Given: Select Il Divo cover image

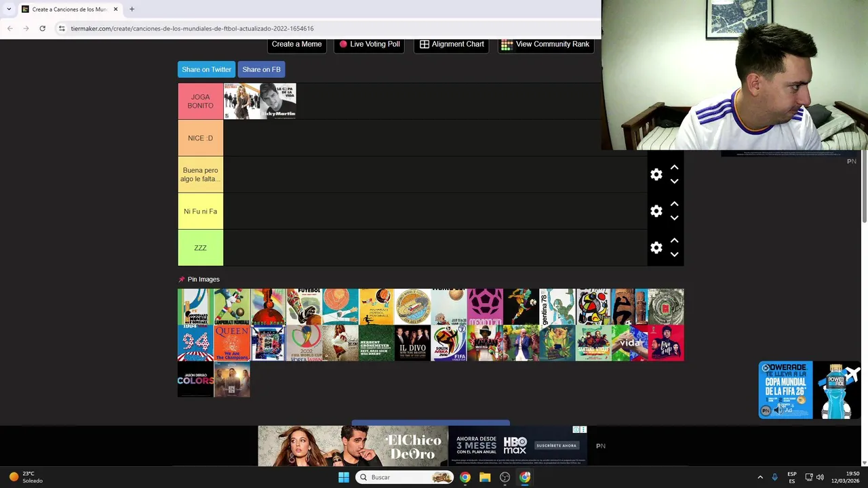Looking at the screenshot, I should point(412,343).
